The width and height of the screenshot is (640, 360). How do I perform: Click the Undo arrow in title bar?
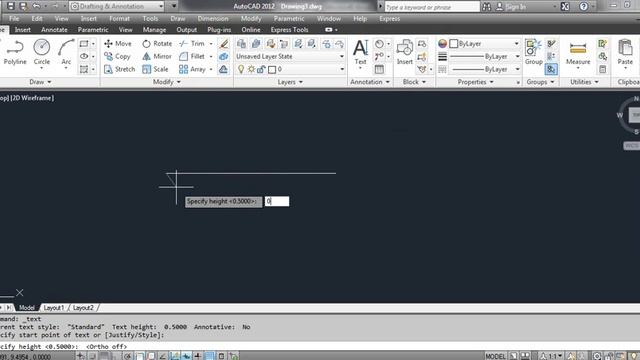[x=36, y=6]
